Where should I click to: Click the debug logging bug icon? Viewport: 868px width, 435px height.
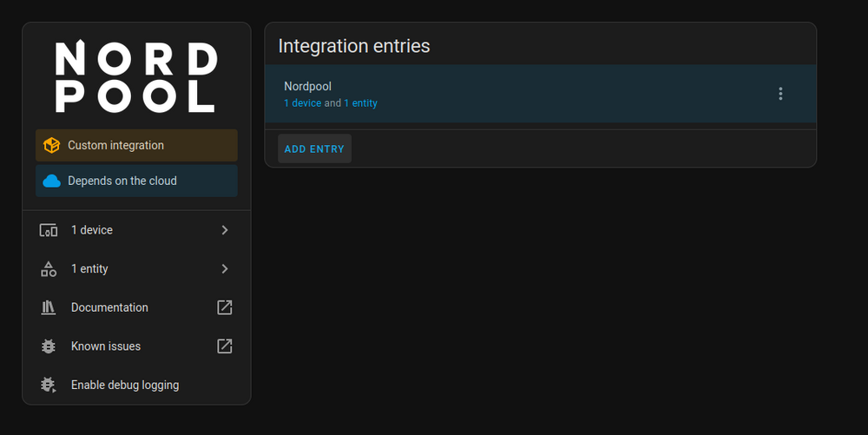[x=49, y=385]
